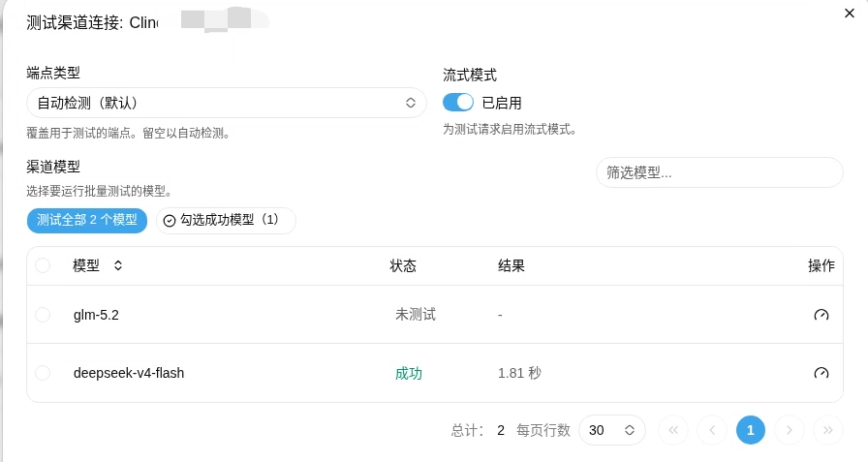Screen dimensions: 868x462
Task: Click the endpoint dropdown chevron arrows
Action: (410, 103)
